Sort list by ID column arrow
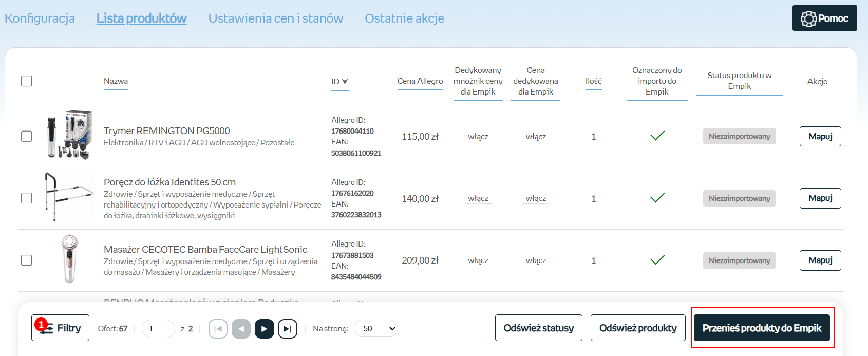This screenshot has width=868, height=356. [345, 82]
